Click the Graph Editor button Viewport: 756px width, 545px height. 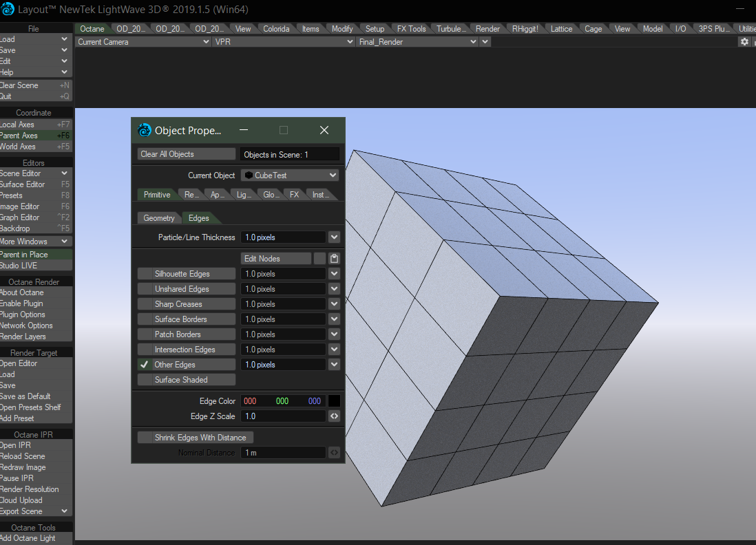click(x=36, y=217)
